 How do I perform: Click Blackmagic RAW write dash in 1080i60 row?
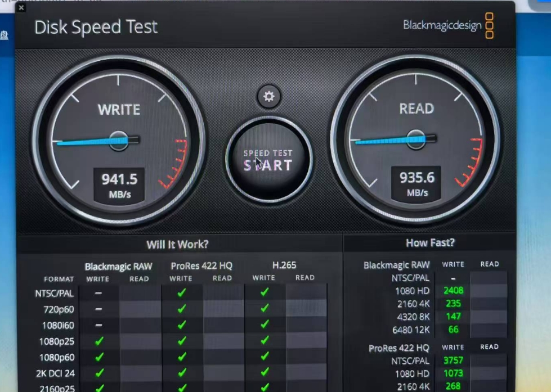tap(98, 325)
